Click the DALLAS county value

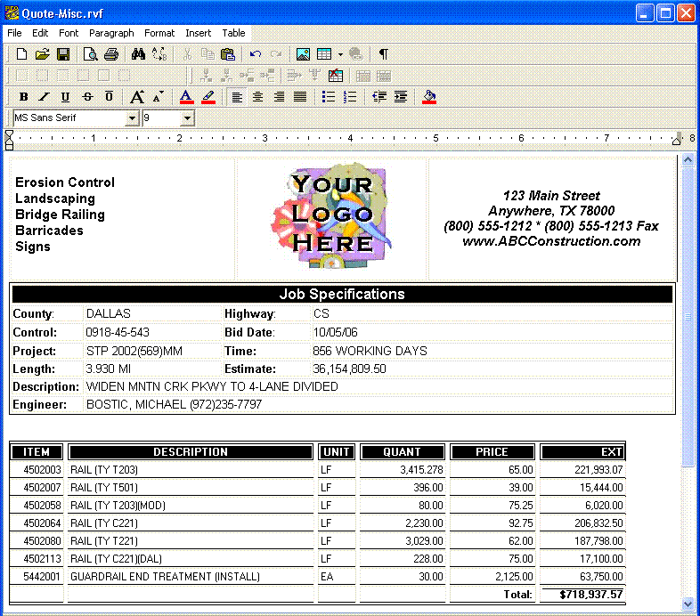[x=109, y=313]
